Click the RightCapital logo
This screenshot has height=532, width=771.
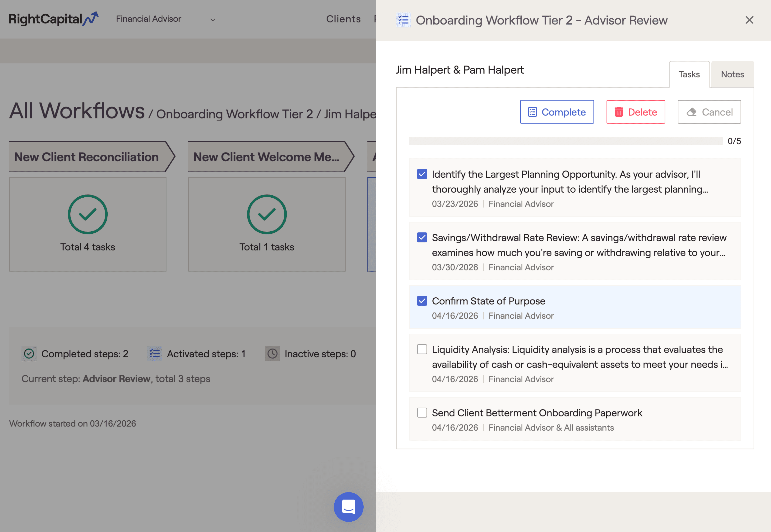(x=53, y=19)
